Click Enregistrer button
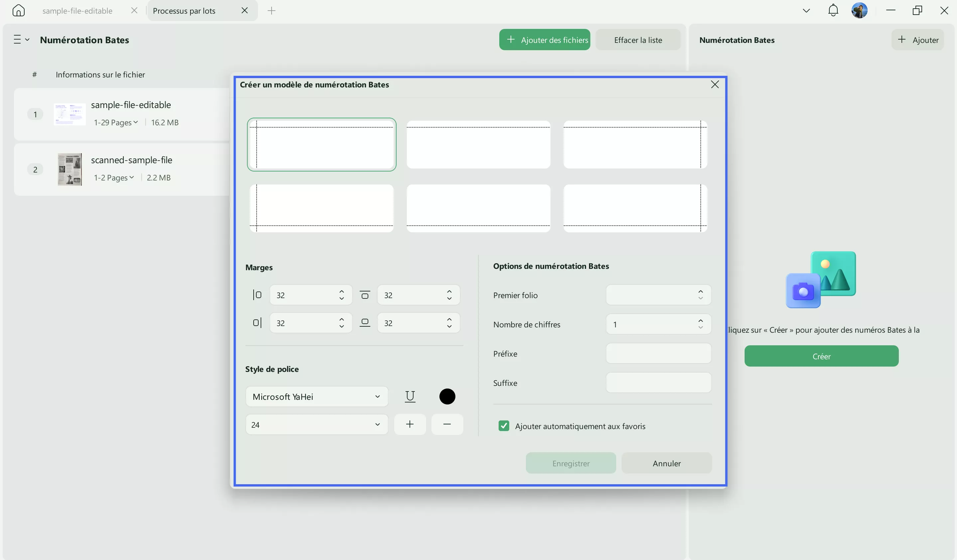This screenshot has width=957, height=560. pos(571,463)
